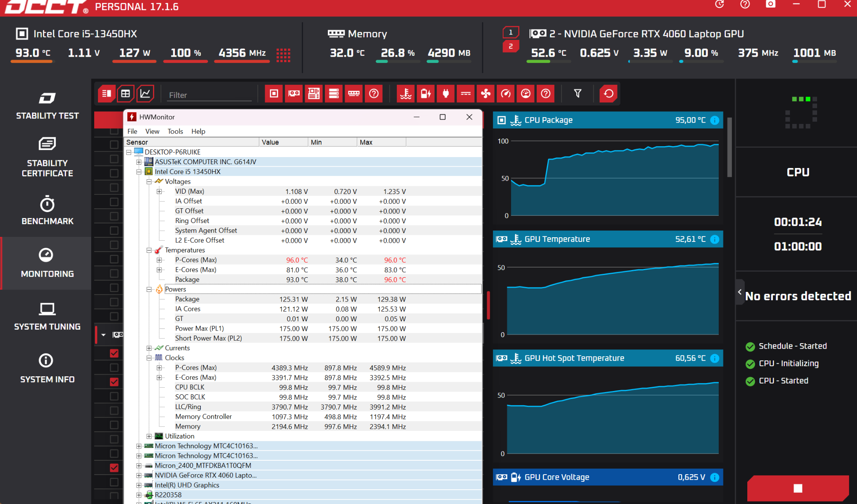Click the OCCT graphs panel vertical scrollbar
Image resolution: width=857 pixels, height=504 pixels.
click(730, 147)
